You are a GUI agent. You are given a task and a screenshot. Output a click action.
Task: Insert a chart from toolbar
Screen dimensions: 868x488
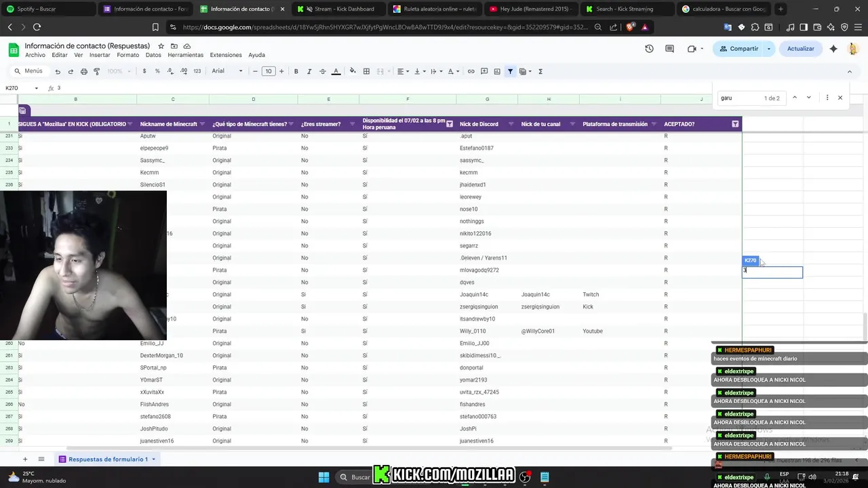(497, 71)
